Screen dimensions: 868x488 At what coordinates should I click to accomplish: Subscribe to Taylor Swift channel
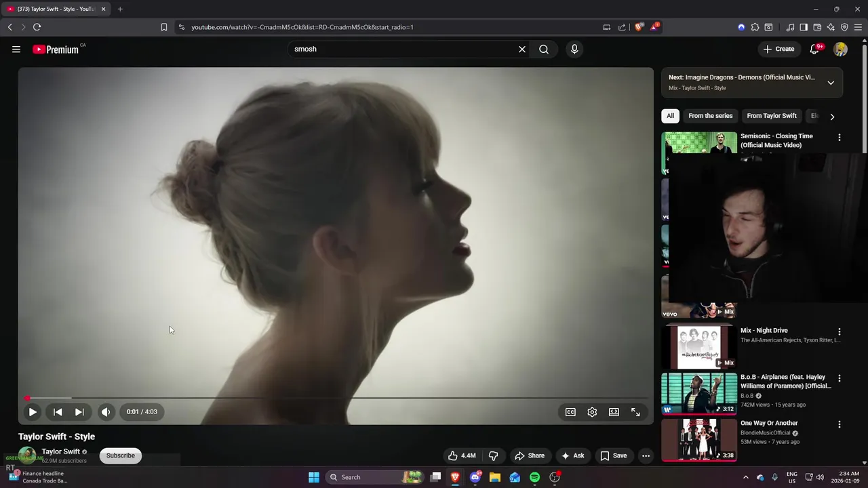(121, 455)
